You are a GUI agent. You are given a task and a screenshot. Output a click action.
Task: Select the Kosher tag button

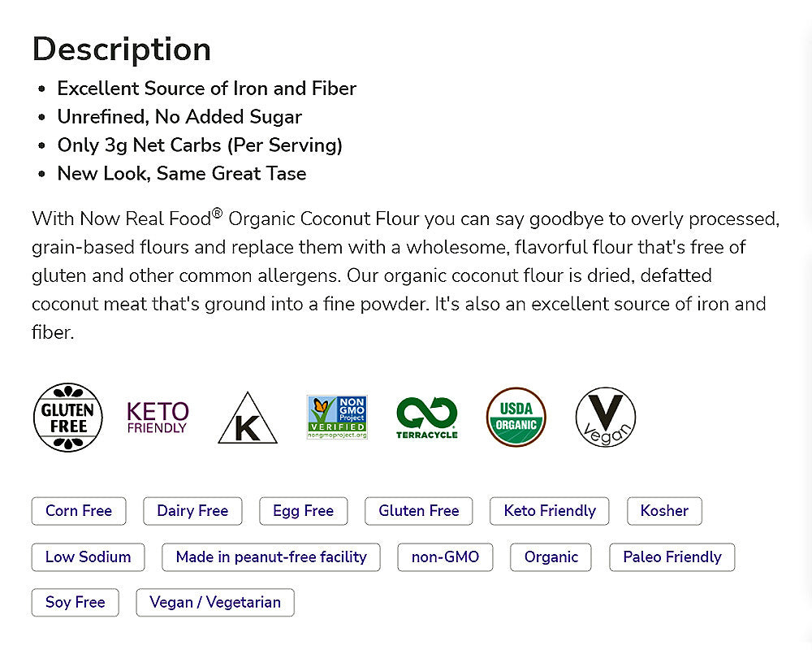(664, 511)
